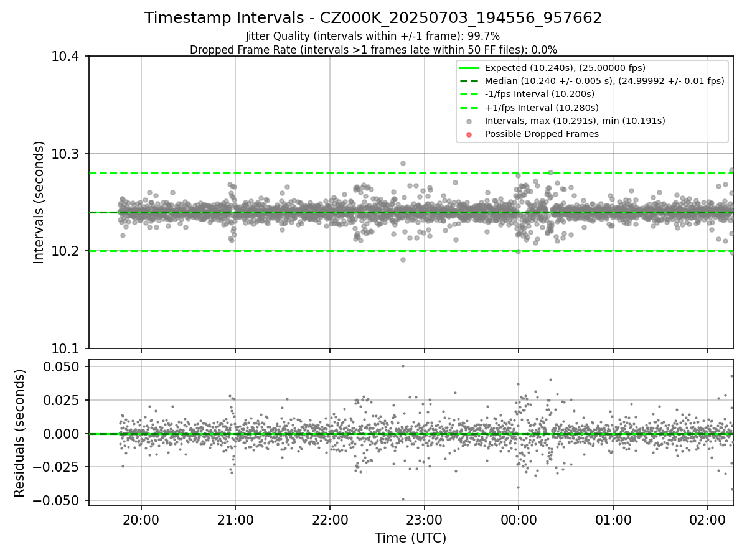
Task: Click the red dot marker for Possible Dropped Frames
Action: pyautogui.click(x=469, y=134)
